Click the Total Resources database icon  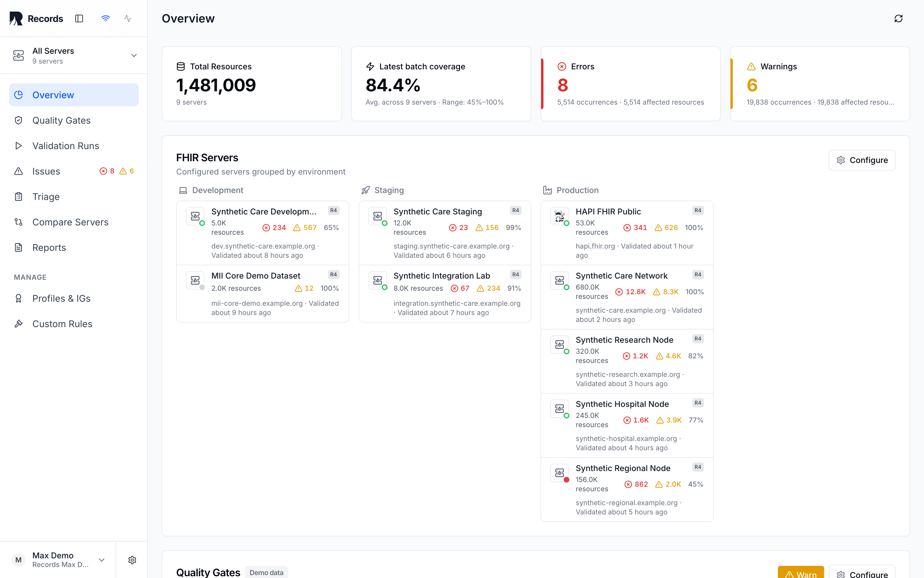[180, 66]
